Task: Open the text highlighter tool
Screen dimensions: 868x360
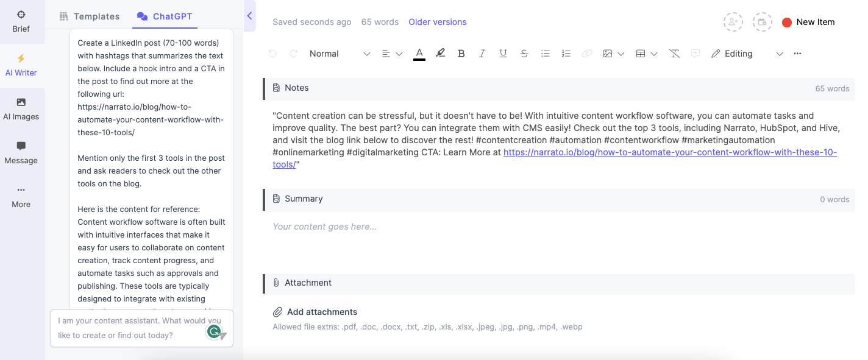Action: tap(440, 54)
